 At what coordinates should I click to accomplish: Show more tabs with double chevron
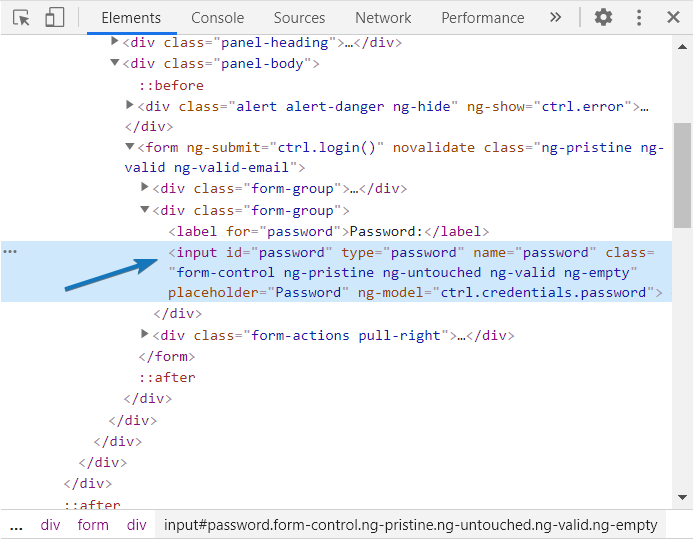(x=556, y=18)
